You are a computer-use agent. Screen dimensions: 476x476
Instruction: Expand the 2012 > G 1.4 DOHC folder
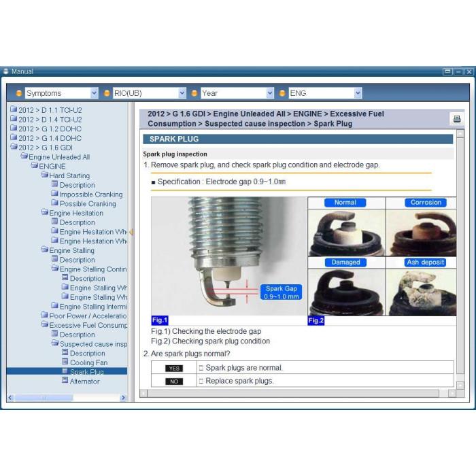coord(14,137)
